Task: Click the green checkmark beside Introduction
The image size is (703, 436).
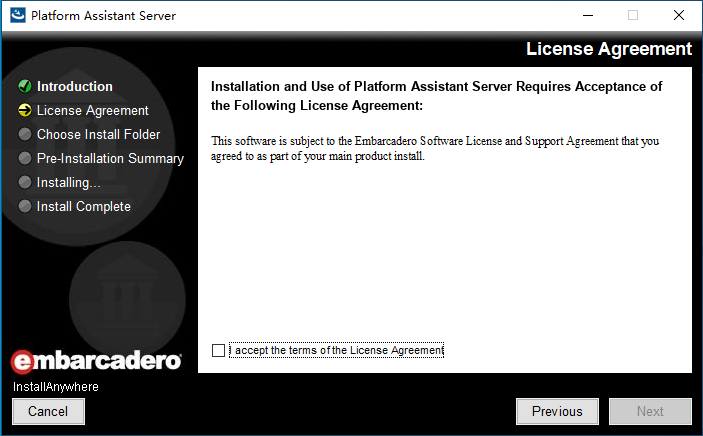Action: [x=25, y=87]
